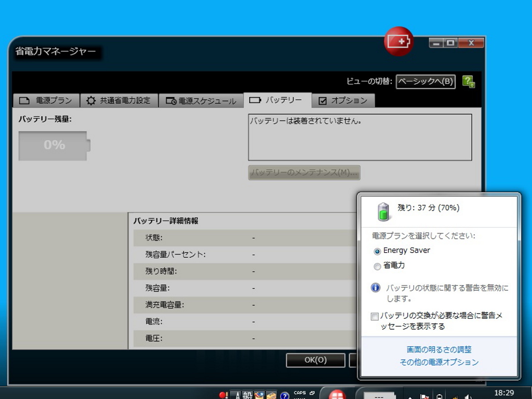This screenshot has height=399, width=532.
Task: Click blue info icon beside battery warning text
Action: [x=376, y=288]
